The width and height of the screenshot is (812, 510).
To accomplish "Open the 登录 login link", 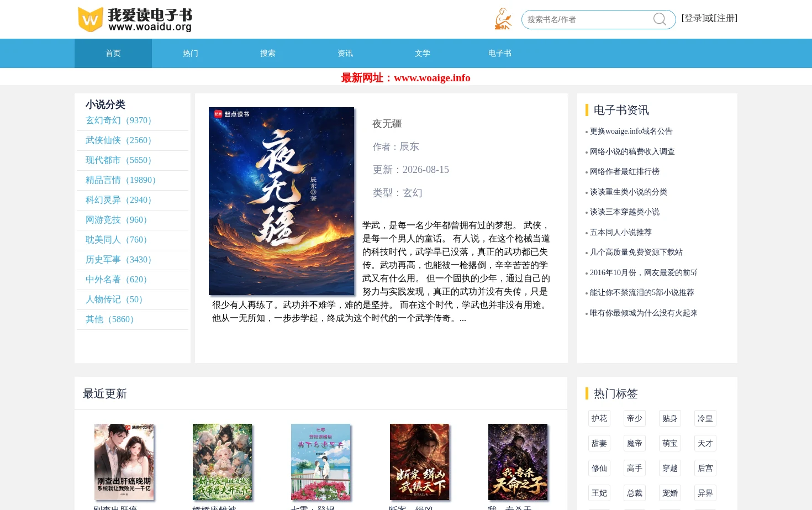I will pos(694,18).
